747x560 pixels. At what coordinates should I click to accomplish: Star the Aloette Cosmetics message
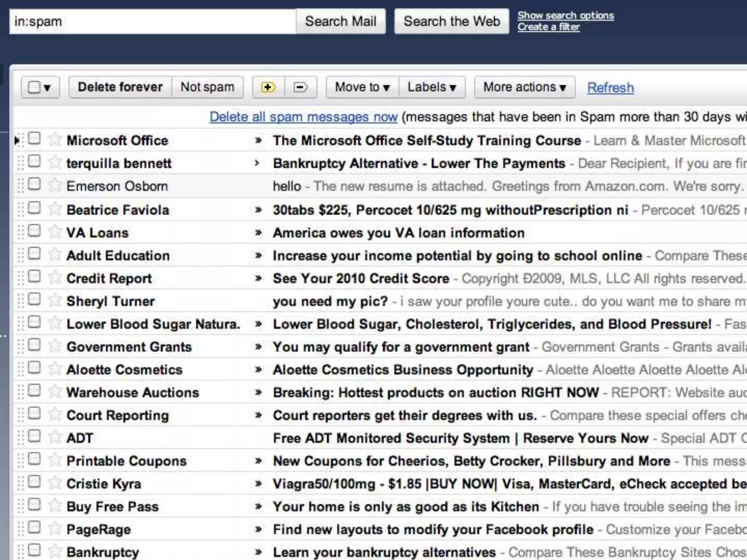55,369
